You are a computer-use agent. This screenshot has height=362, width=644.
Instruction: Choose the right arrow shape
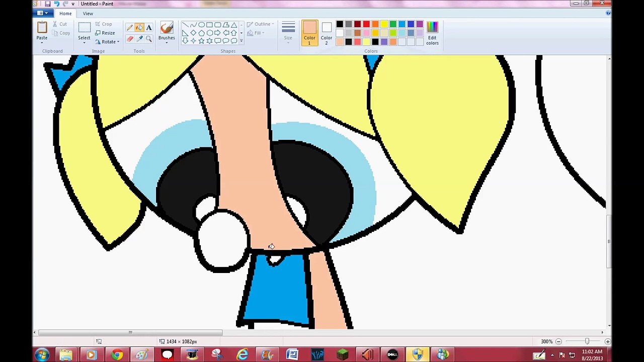(x=217, y=33)
